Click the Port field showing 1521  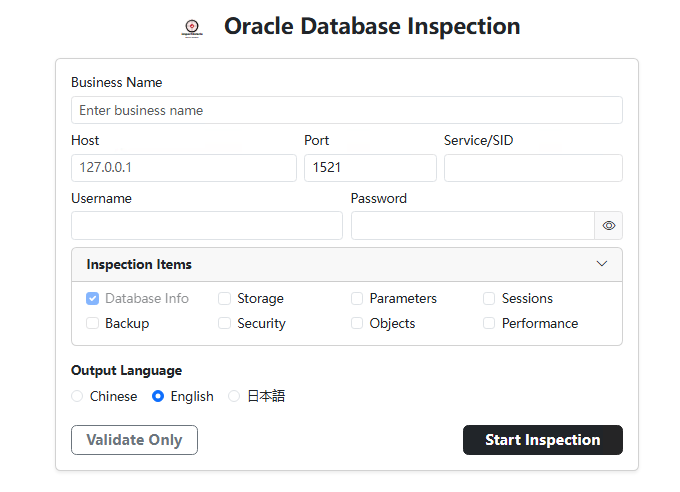370,168
